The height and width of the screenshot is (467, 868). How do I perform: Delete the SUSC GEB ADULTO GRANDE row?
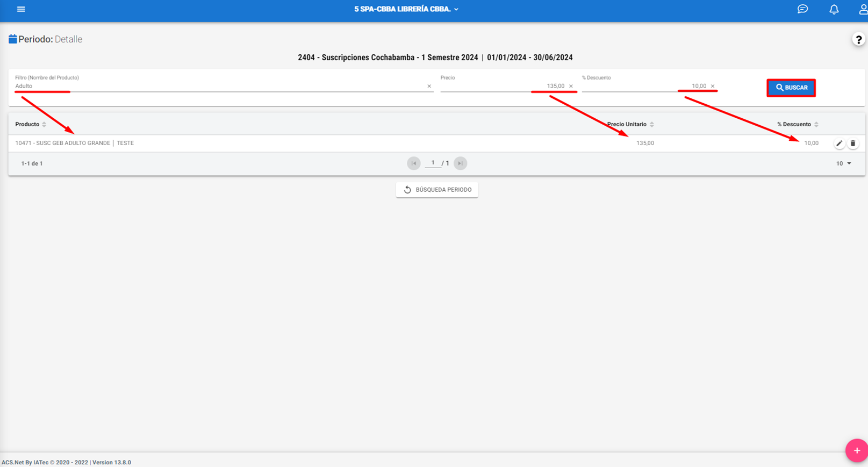853,143
